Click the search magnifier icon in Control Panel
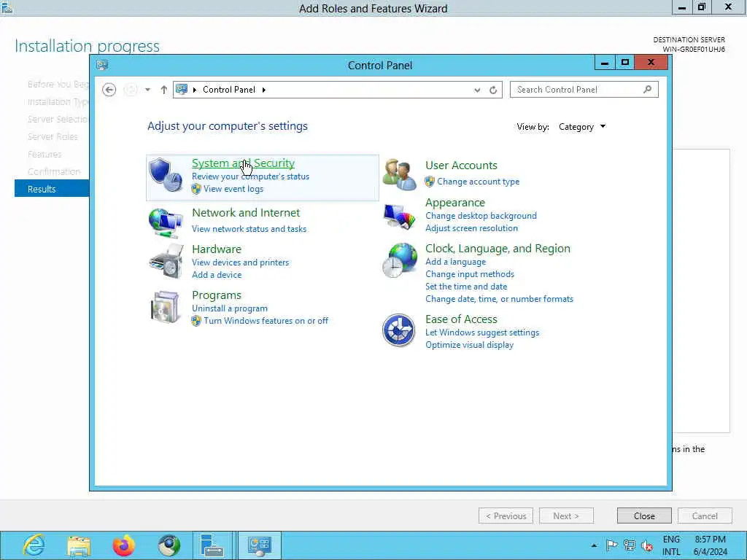 (x=648, y=89)
